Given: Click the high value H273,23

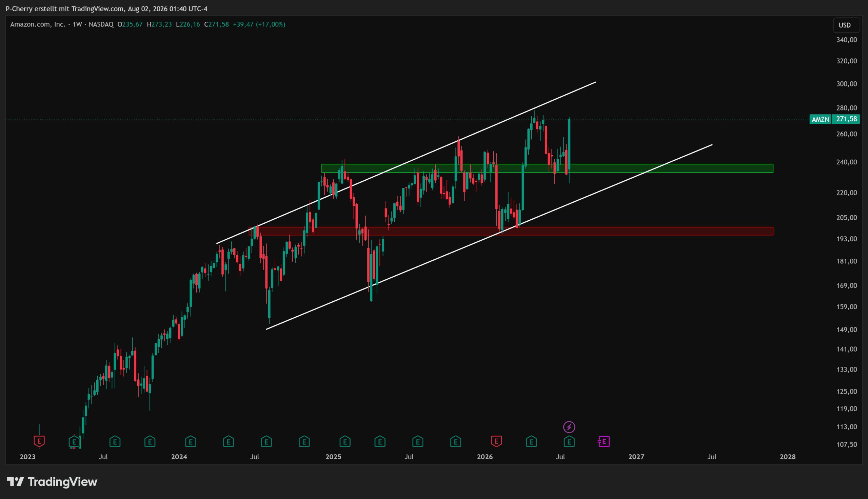Looking at the screenshot, I should (159, 24).
